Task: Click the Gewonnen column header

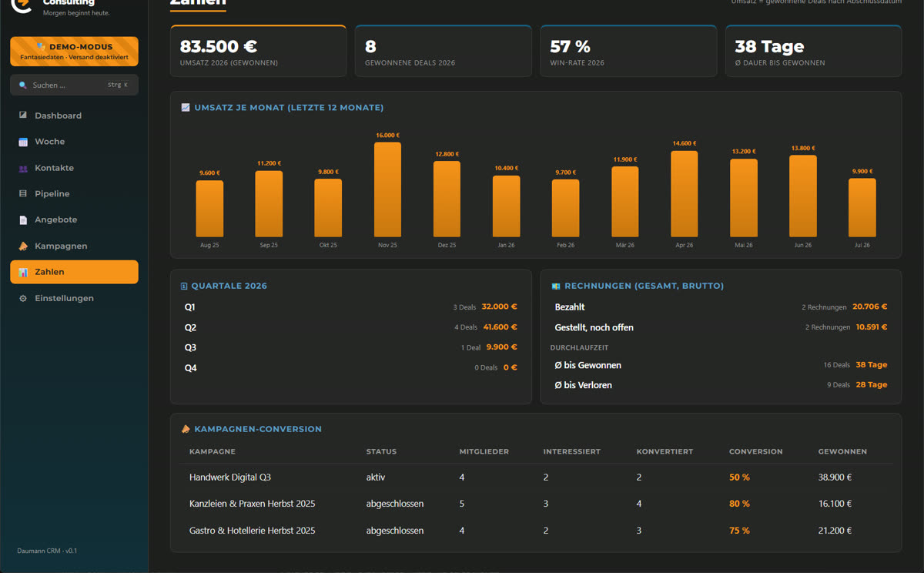Action: click(x=842, y=452)
